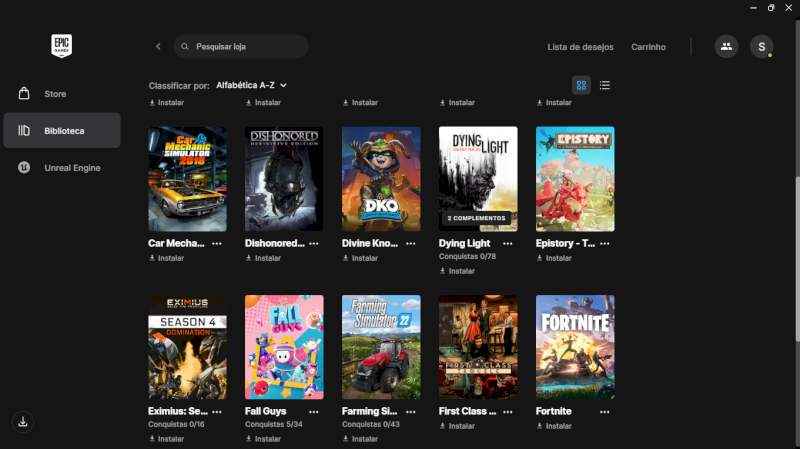Install First Class Trouble

point(457,426)
